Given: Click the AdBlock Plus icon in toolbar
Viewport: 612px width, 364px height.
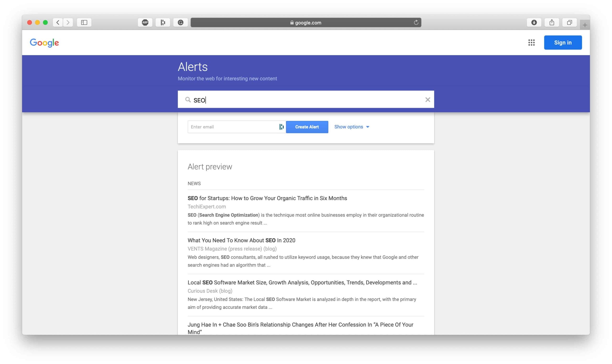Looking at the screenshot, I should [145, 22].
